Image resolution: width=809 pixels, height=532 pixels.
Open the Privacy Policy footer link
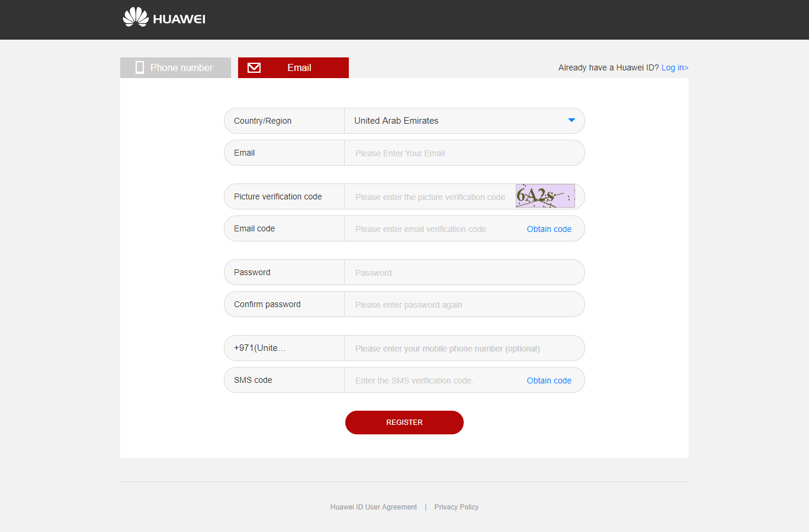[x=456, y=507]
